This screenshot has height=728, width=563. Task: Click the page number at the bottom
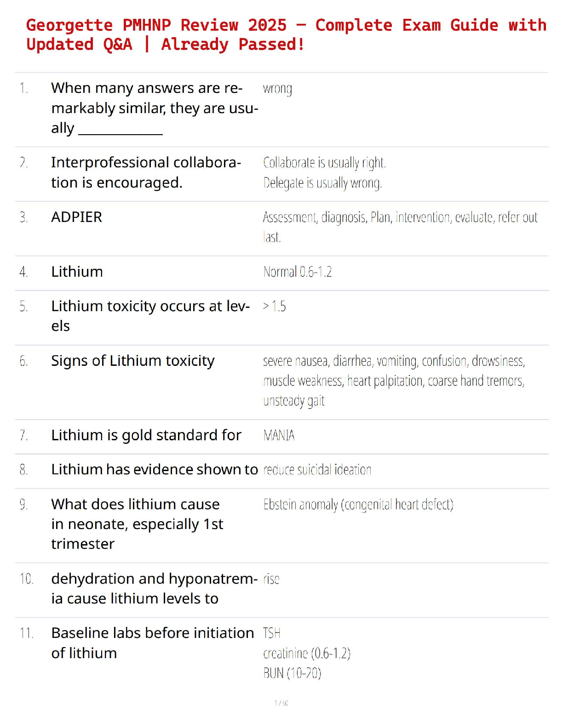click(281, 703)
